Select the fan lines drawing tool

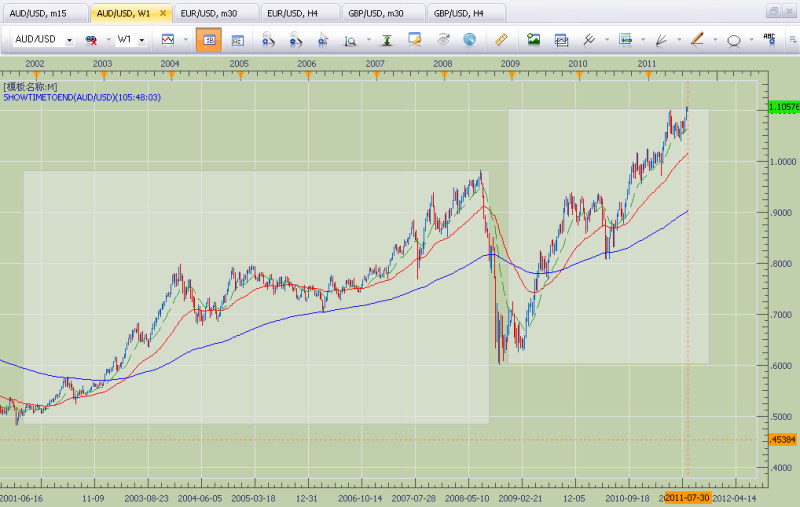[x=661, y=40]
